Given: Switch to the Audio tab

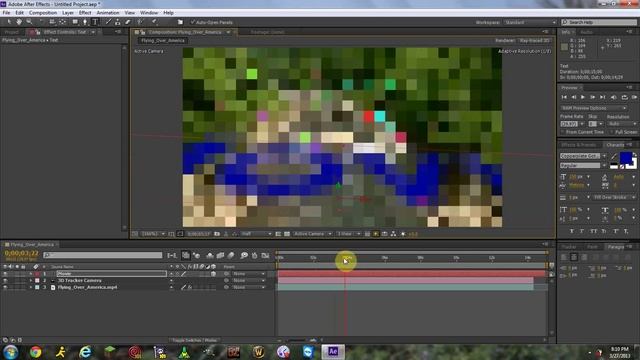Looking at the screenshot, I should [587, 32].
